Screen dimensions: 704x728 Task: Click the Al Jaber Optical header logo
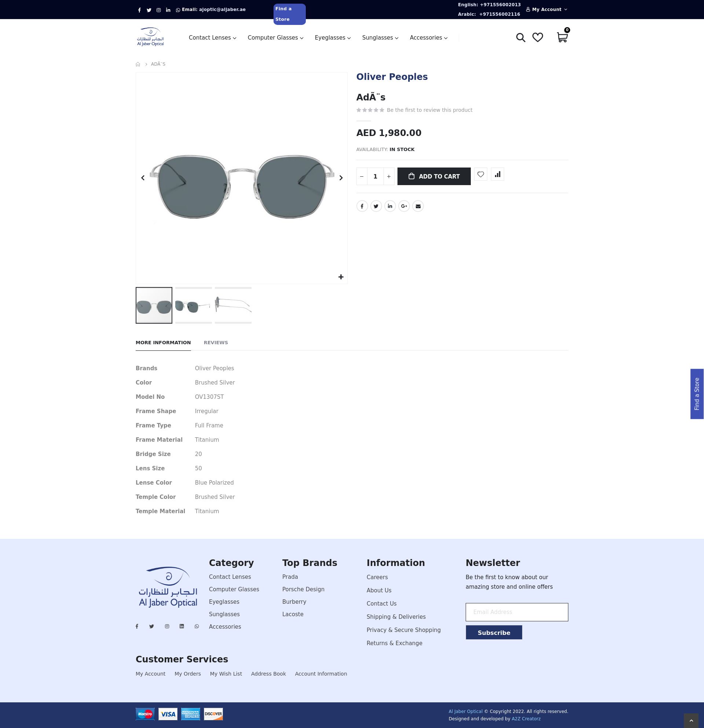(150, 37)
